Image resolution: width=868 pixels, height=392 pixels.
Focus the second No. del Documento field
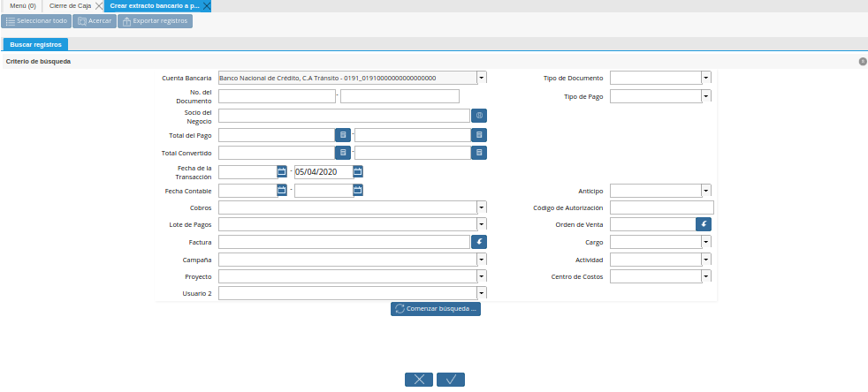tap(400, 96)
